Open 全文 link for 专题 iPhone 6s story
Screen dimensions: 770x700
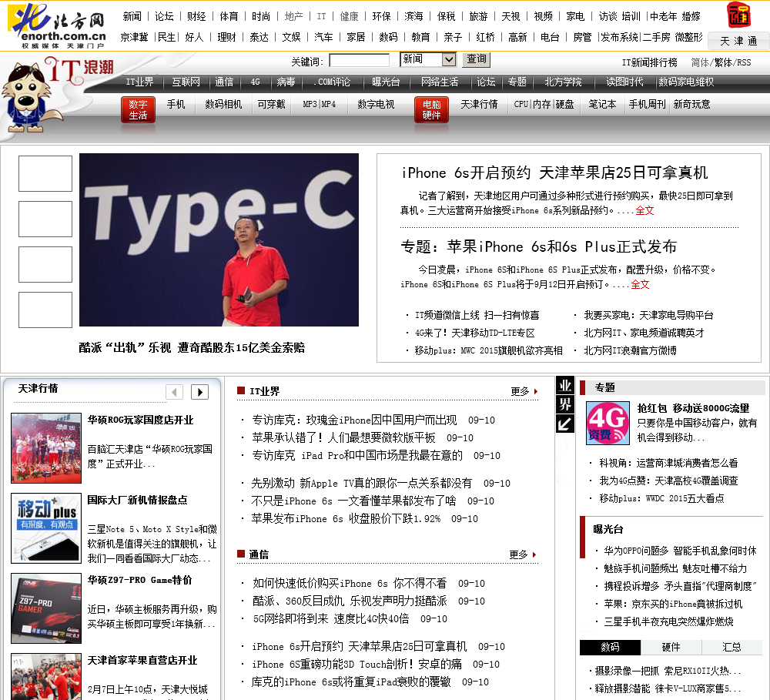(640, 284)
